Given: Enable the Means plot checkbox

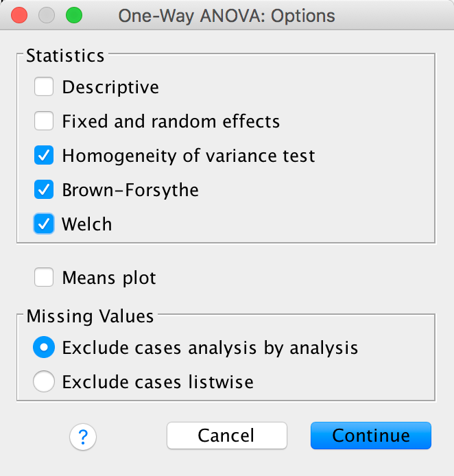Looking at the screenshot, I should tap(45, 278).
